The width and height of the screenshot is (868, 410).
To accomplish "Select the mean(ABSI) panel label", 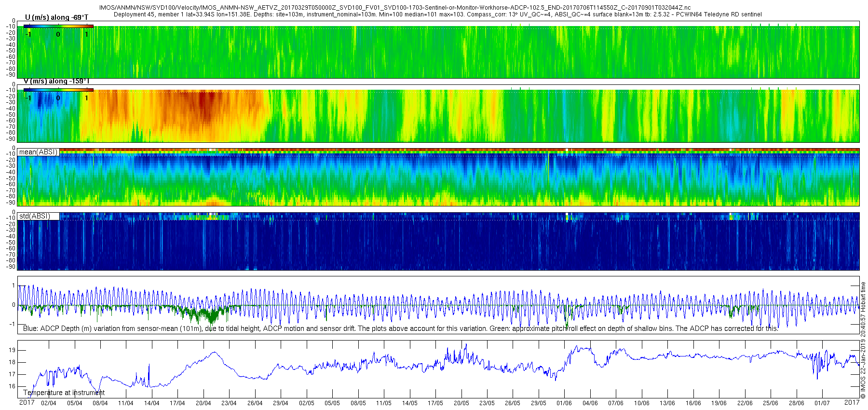I will (x=39, y=152).
